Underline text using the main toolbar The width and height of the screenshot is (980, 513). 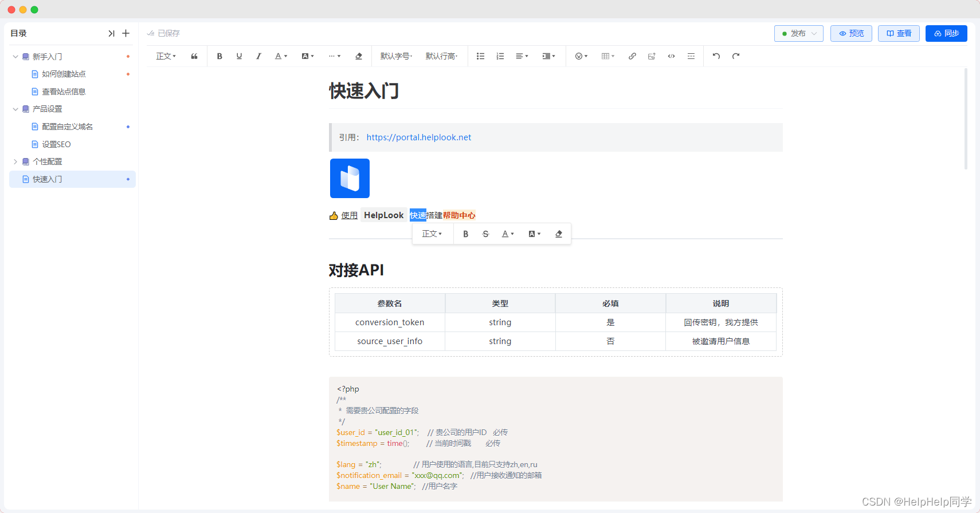point(239,56)
